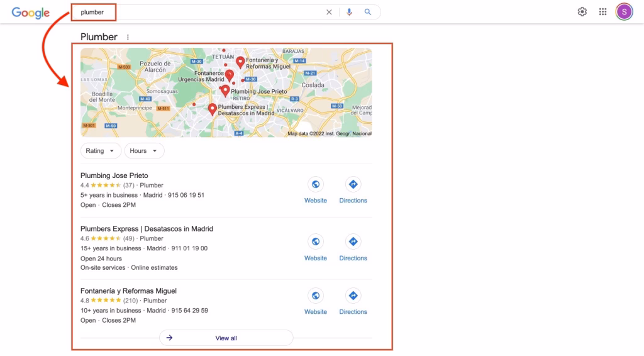Open more options next to Plumber heading
Screen dimensions: 644x356
click(128, 37)
